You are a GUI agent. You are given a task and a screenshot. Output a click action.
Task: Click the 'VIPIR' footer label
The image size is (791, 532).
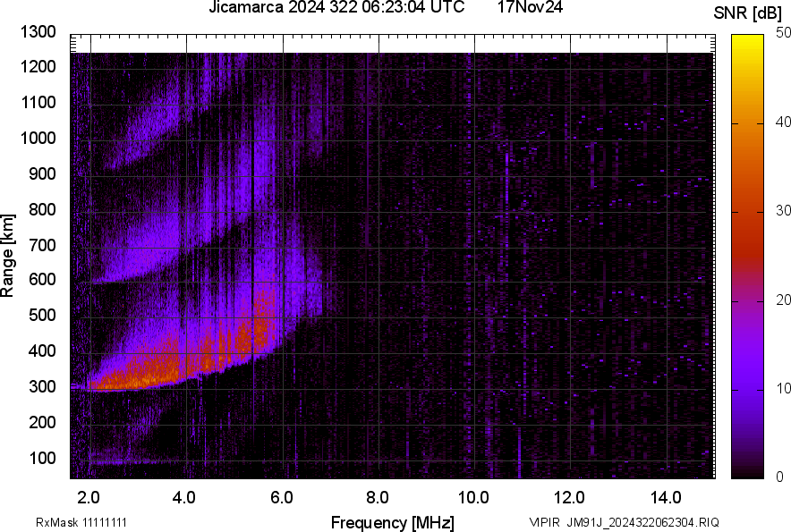(x=544, y=522)
